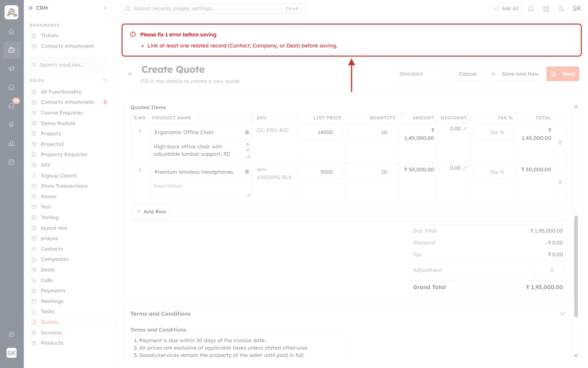Open the briefcase sales icon in rail
This screenshot has height=368, width=588.
11,50
